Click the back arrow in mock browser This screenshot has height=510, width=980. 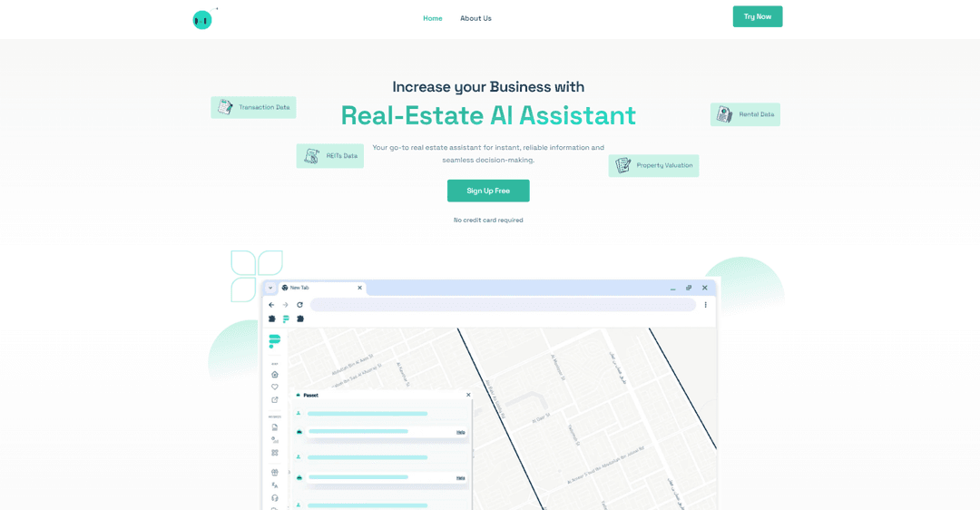tap(271, 305)
